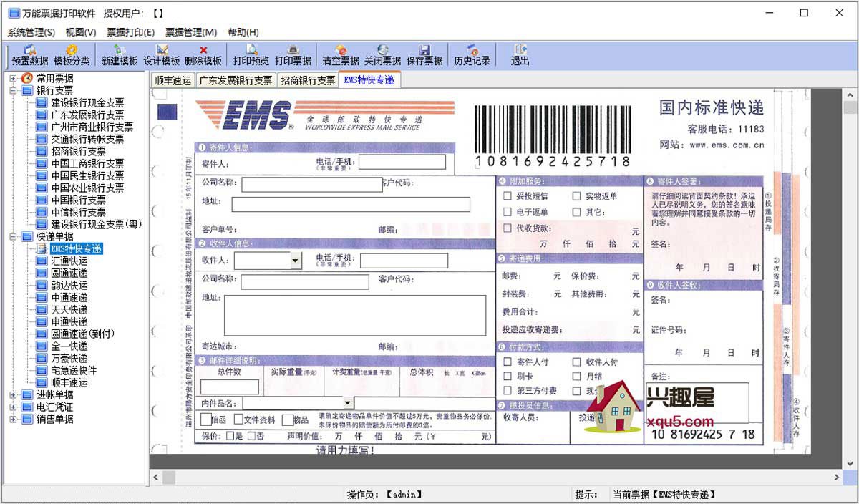Open the 内件品名 dropdown arrow
Viewport: 859px width, 504px height.
coord(348,403)
